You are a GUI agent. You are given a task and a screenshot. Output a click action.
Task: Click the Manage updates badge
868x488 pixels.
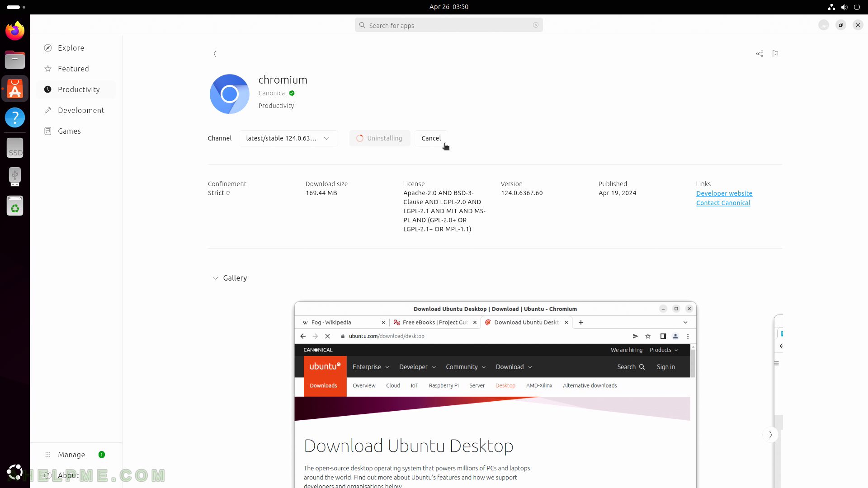point(102,455)
